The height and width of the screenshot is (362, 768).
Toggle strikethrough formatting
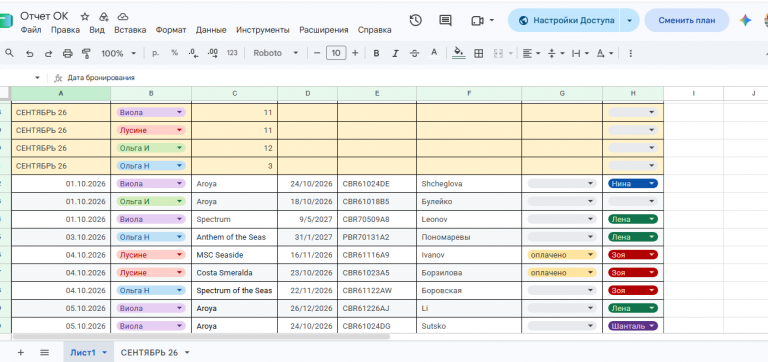pyautogui.click(x=414, y=53)
